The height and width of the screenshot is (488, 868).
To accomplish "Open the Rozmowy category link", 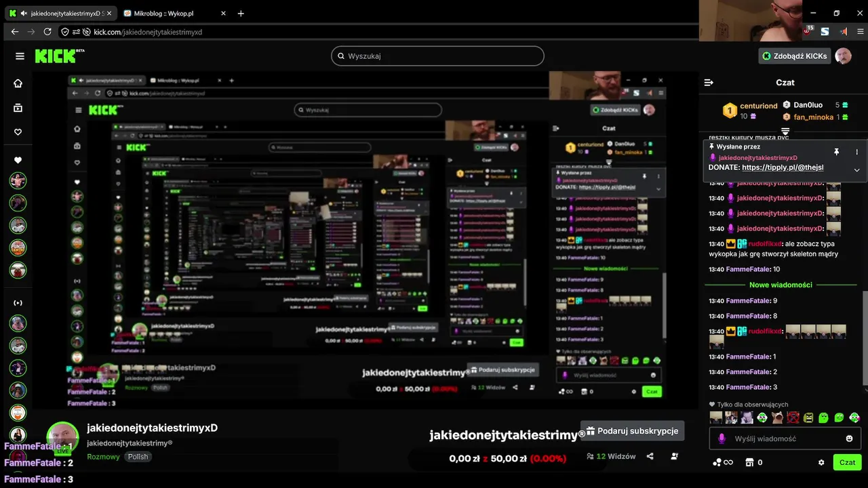I will 103,457.
